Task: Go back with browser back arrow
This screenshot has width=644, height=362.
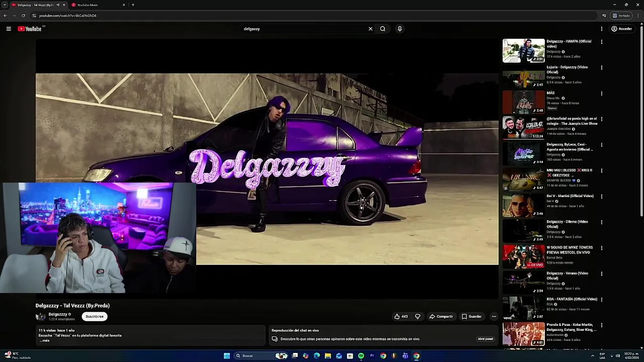Action: click(5, 16)
